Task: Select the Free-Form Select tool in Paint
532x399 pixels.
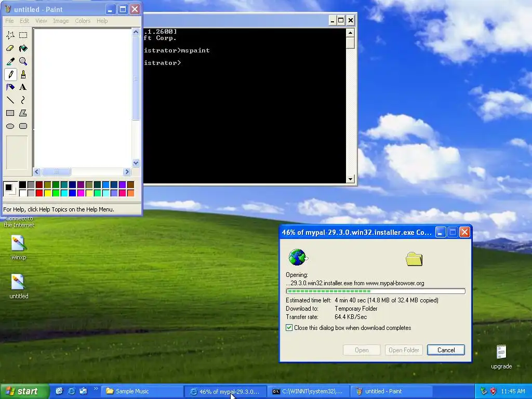Action: (x=10, y=35)
